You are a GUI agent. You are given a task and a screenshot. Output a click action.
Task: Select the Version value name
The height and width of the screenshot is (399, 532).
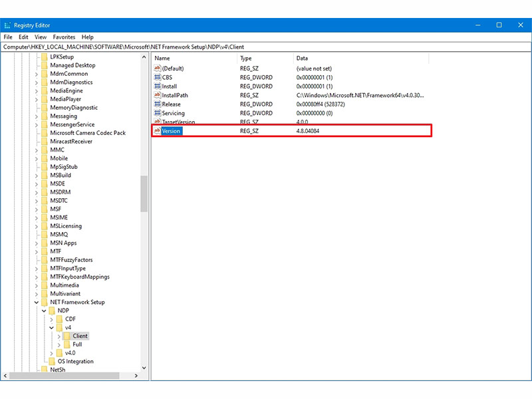[172, 131]
